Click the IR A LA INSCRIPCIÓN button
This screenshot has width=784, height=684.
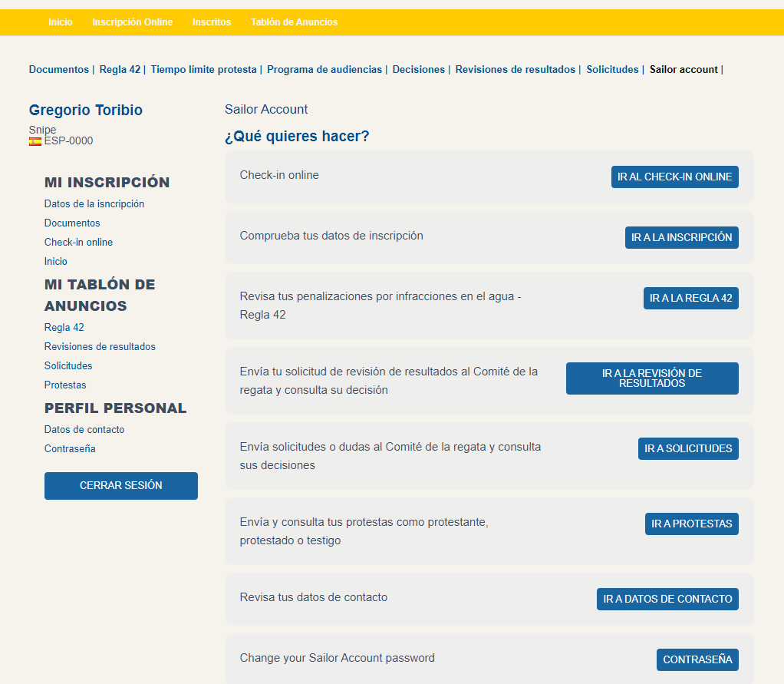[681, 238]
